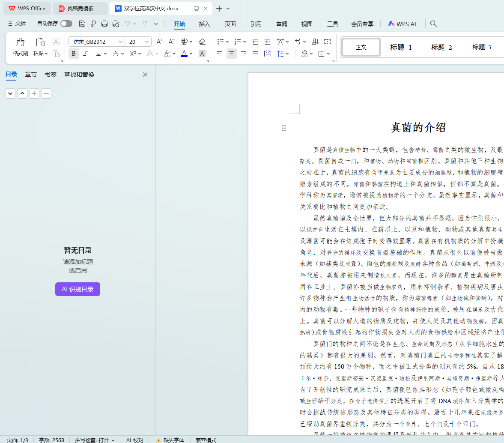Toggle the auto-save (自动保存) switch
The width and height of the screenshot is (504, 443).
pyautogui.click(x=66, y=24)
